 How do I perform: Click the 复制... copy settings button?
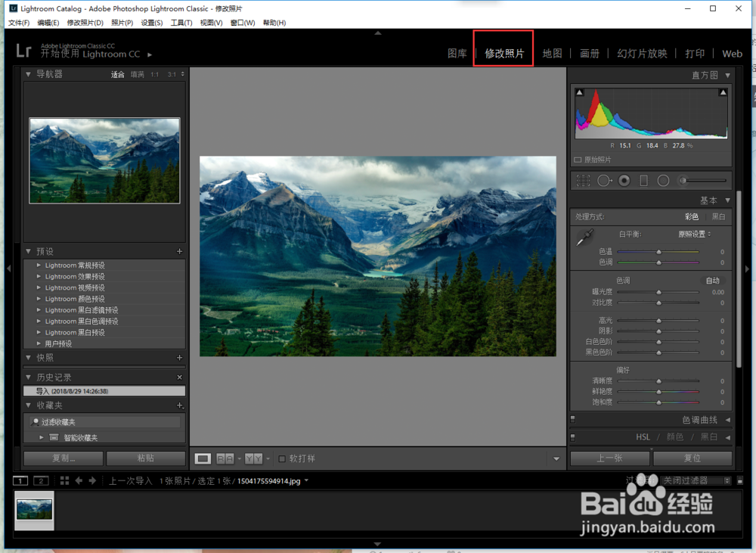point(64,458)
